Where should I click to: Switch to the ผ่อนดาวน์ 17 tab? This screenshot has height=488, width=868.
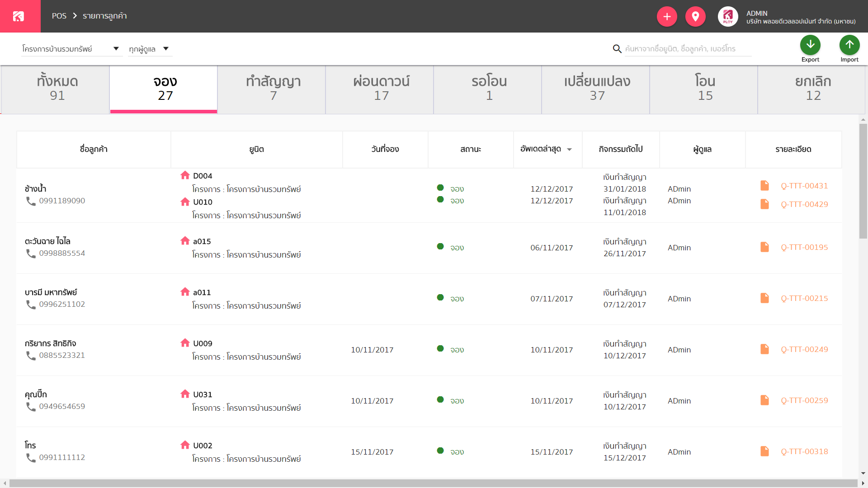(x=380, y=89)
